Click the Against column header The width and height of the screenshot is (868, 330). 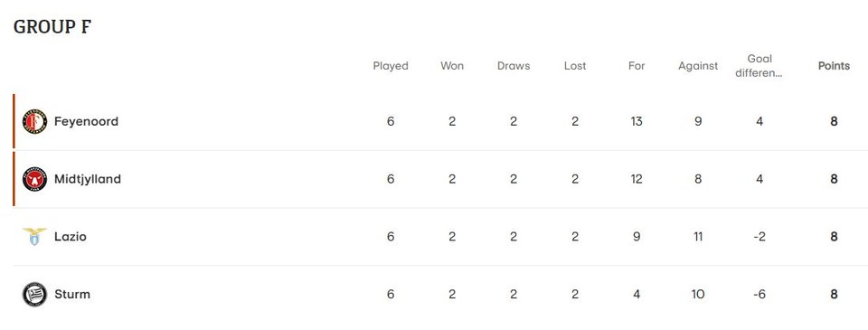[697, 66]
